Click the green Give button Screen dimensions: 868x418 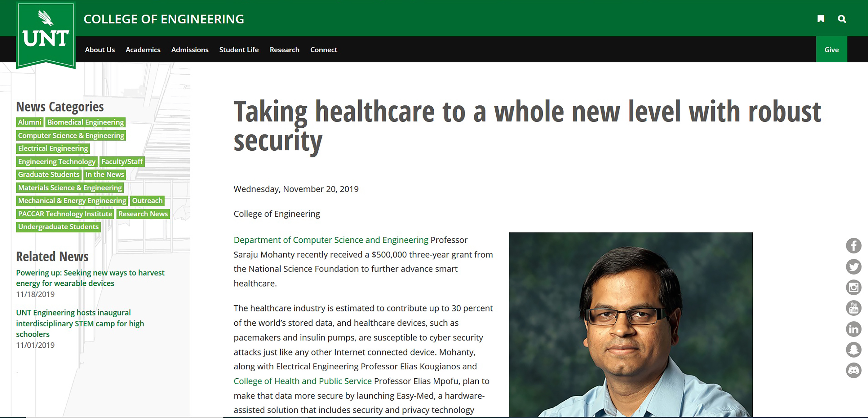pyautogui.click(x=831, y=49)
